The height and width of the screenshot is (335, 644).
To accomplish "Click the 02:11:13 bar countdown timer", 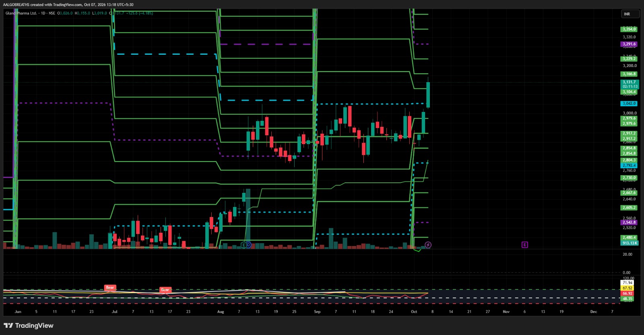I will point(630,87).
